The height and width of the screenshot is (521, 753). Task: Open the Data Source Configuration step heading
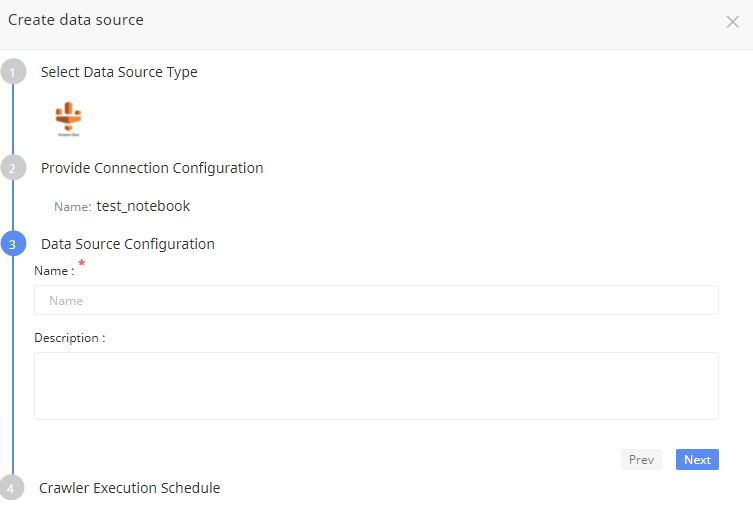coord(128,244)
